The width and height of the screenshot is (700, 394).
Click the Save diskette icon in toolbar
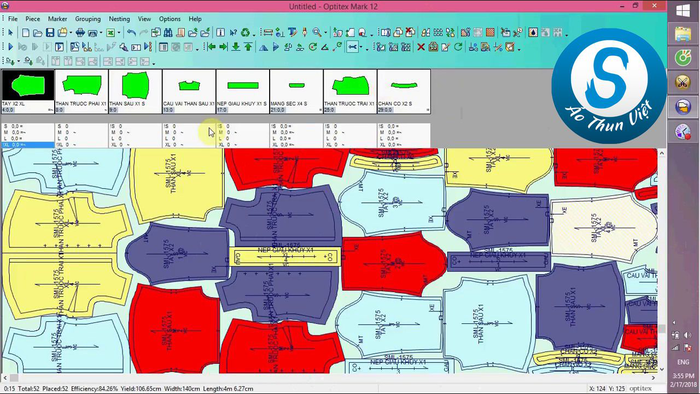tap(50, 33)
